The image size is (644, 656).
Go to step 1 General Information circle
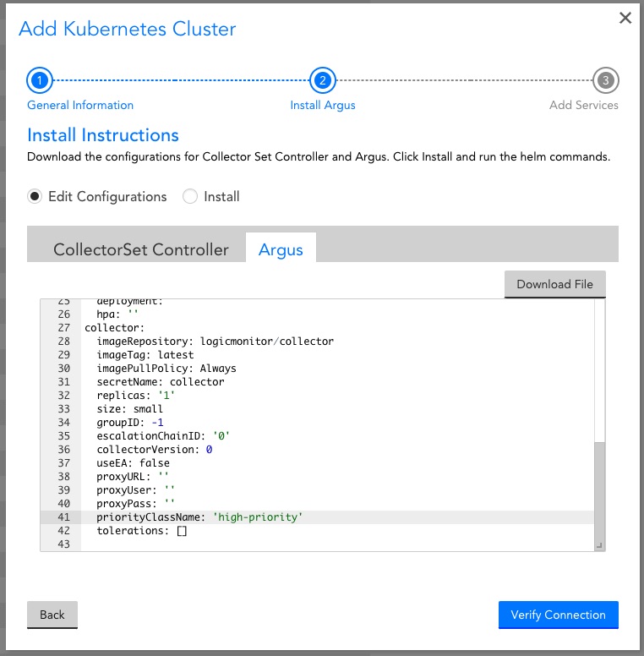pos(40,80)
